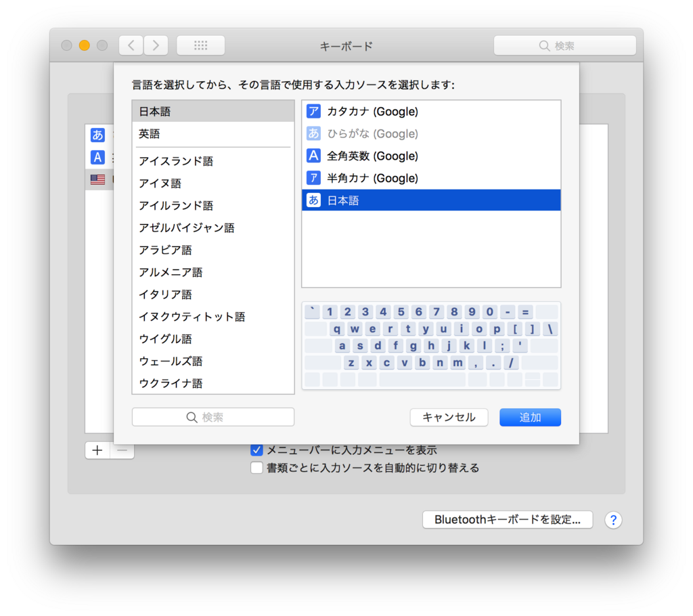Click the grayed ひらがな (Google) icon

point(313,133)
